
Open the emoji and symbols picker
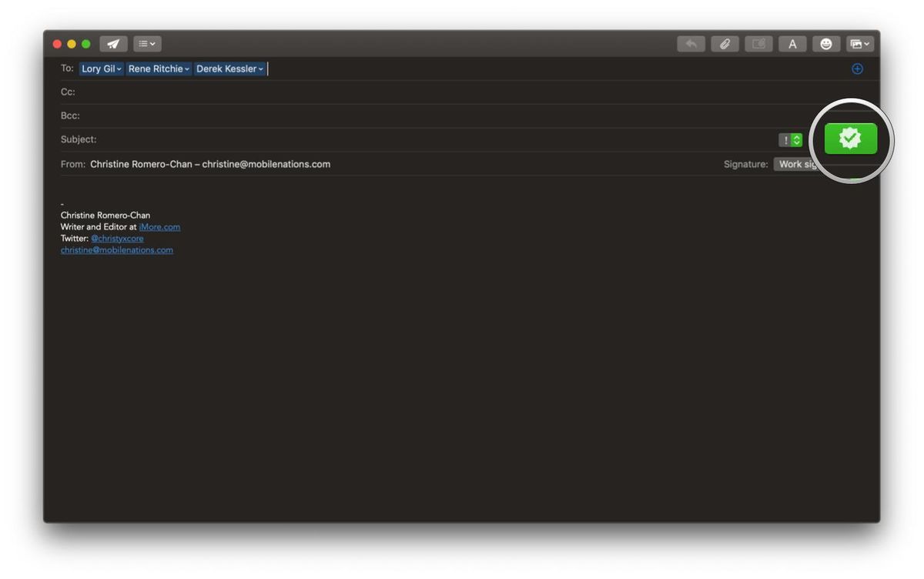(x=826, y=44)
